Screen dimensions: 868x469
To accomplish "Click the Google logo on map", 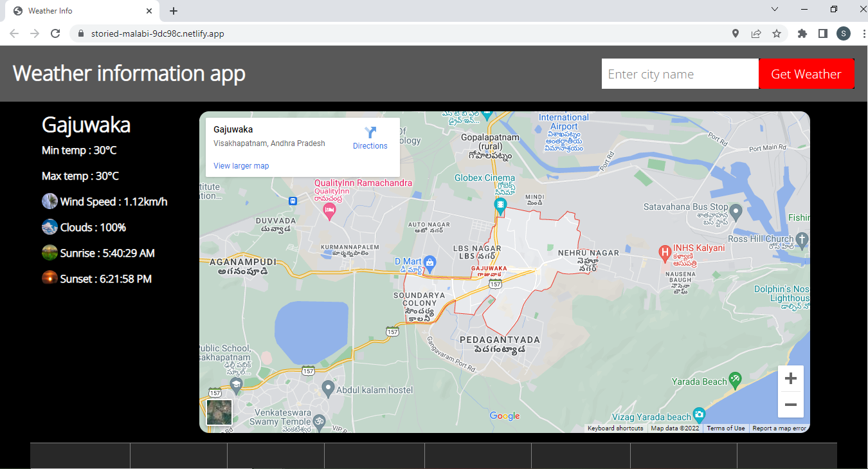I will pyautogui.click(x=505, y=416).
